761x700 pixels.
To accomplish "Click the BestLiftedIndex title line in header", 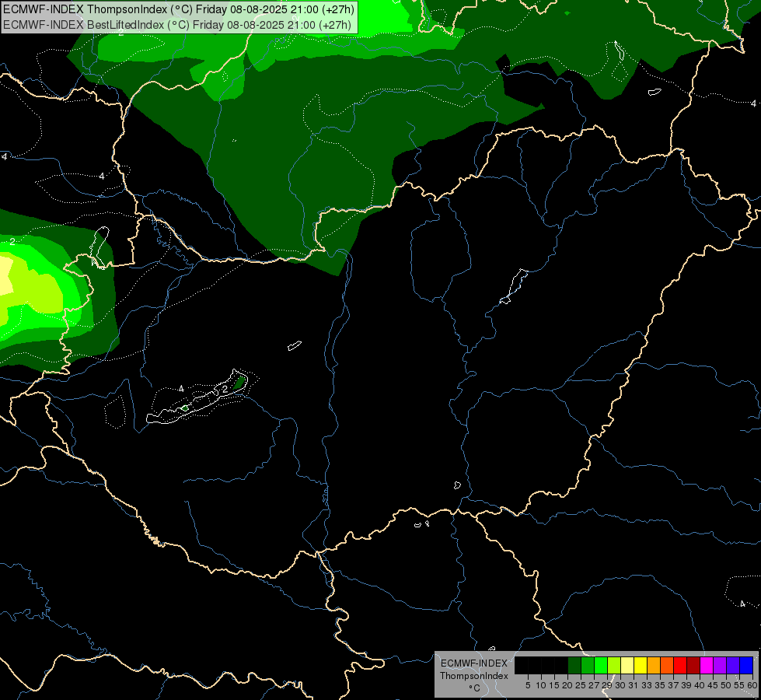I will coord(177,25).
